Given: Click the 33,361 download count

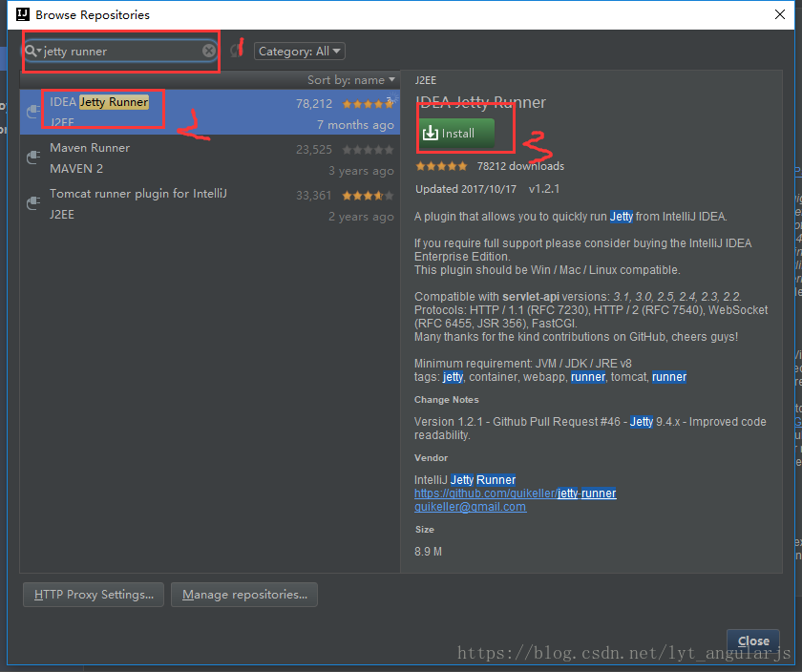Looking at the screenshot, I should click(314, 196).
